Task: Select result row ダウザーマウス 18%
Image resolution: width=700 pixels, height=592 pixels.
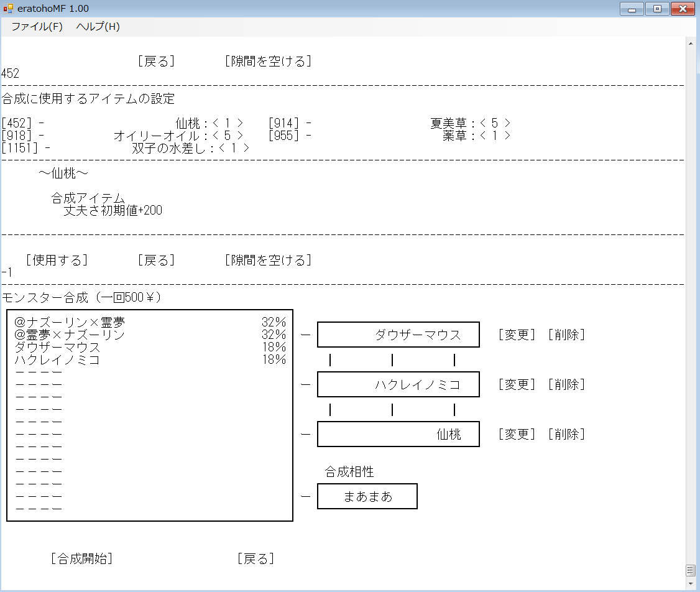Action: tap(150, 347)
